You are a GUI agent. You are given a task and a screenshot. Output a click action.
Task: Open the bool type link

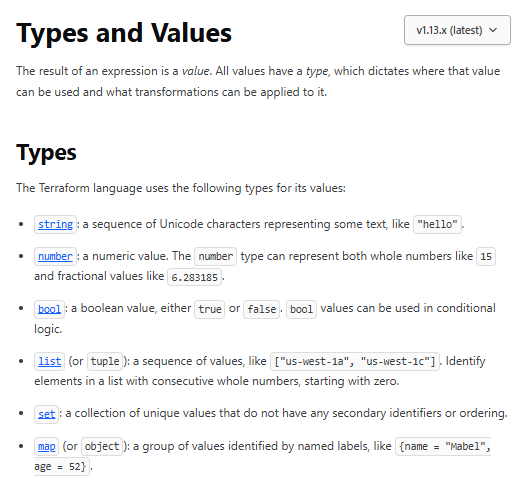(49, 309)
